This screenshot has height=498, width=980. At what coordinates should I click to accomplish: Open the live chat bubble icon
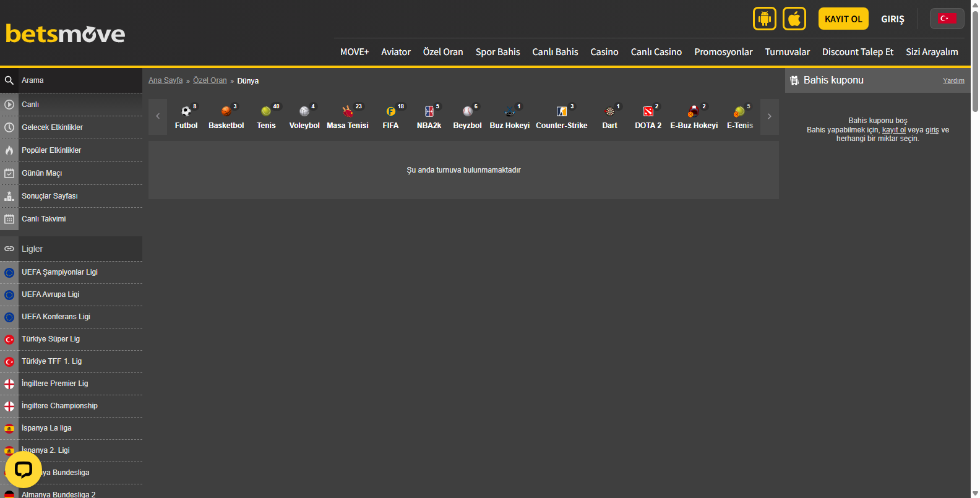(x=24, y=470)
